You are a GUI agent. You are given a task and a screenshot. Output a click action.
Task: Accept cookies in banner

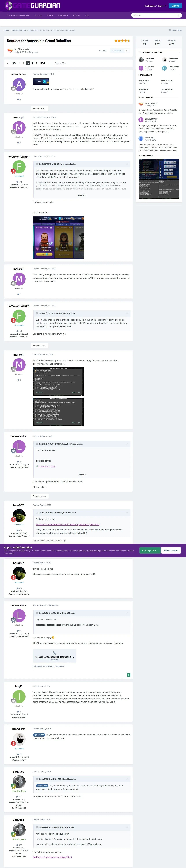150,550
